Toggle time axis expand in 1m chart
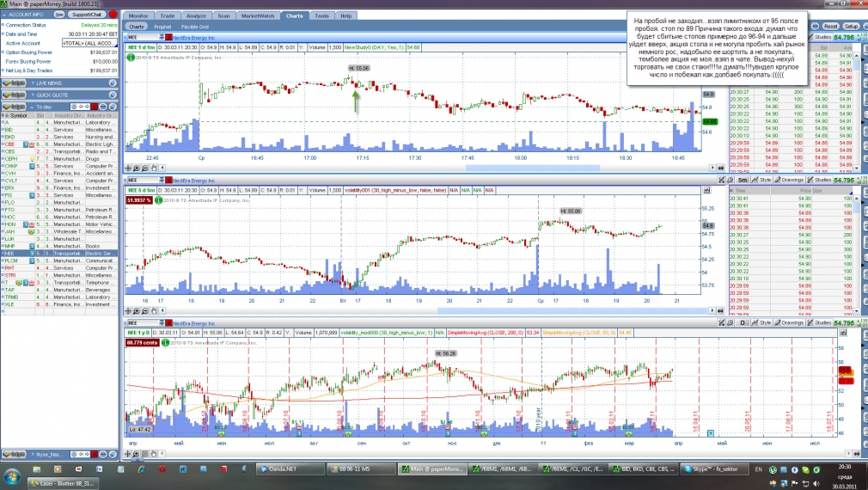868x490 pixels. click(721, 168)
